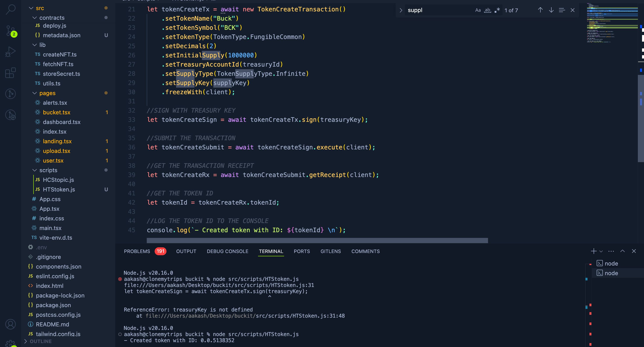Open index.css file
This screenshot has width=644, height=347.
coord(51,218)
